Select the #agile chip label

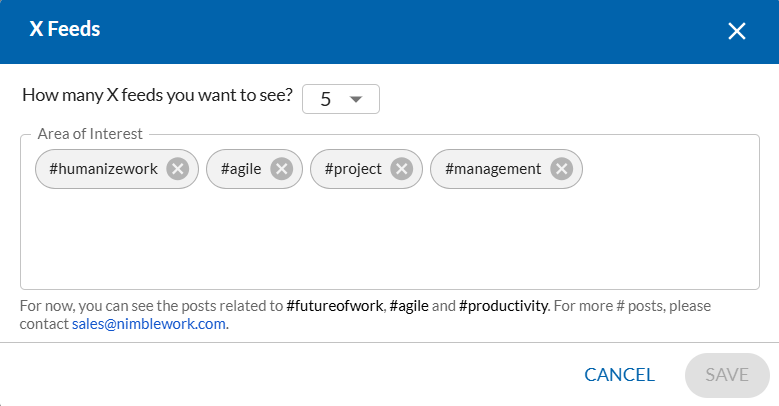[x=241, y=169]
